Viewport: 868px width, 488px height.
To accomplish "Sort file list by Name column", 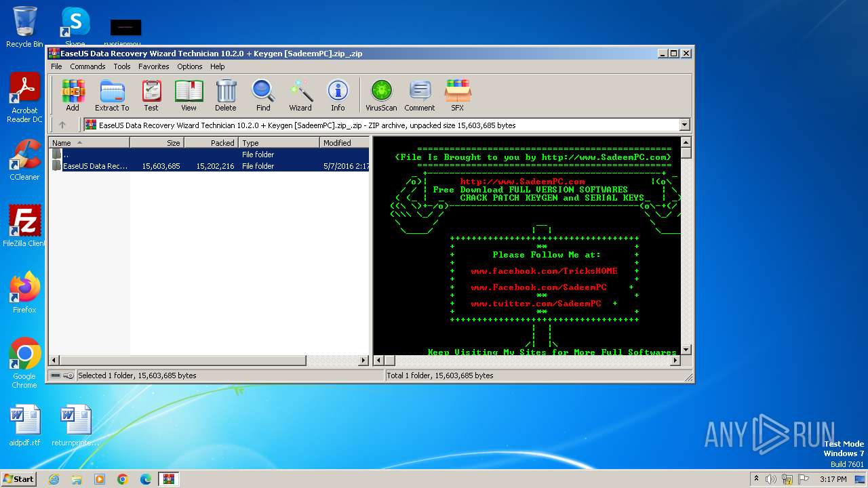I will tap(89, 143).
